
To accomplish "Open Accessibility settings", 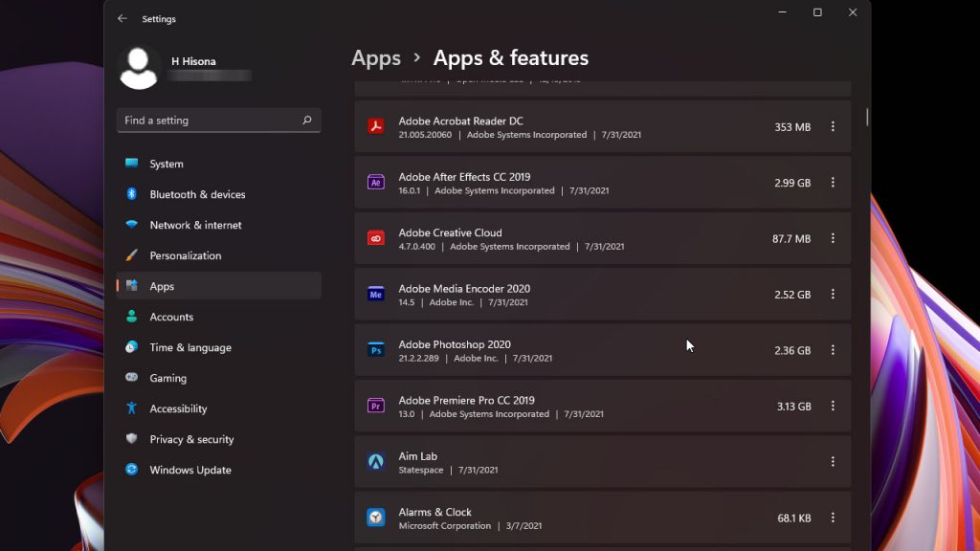I will (x=219, y=408).
